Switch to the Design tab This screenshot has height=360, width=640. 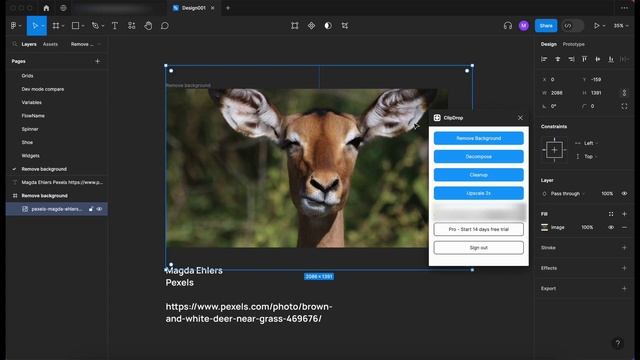pyautogui.click(x=549, y=44)
